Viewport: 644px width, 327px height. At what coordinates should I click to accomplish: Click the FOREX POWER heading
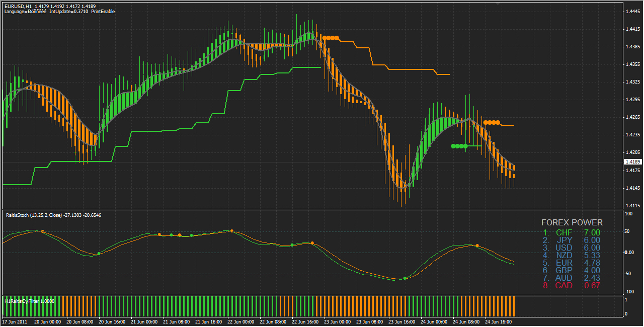[x=572, y=222]
